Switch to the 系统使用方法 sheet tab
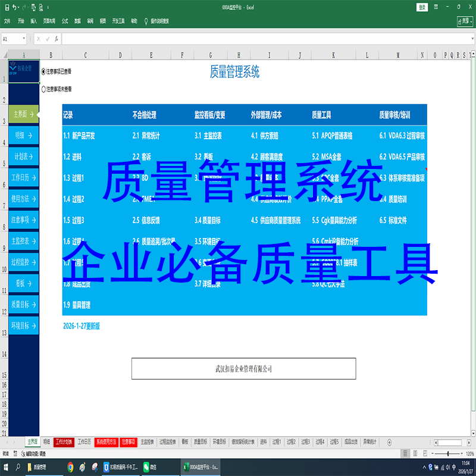Image resolution: width=476 pixels, height=476 pixels. (x=107, y=442)
